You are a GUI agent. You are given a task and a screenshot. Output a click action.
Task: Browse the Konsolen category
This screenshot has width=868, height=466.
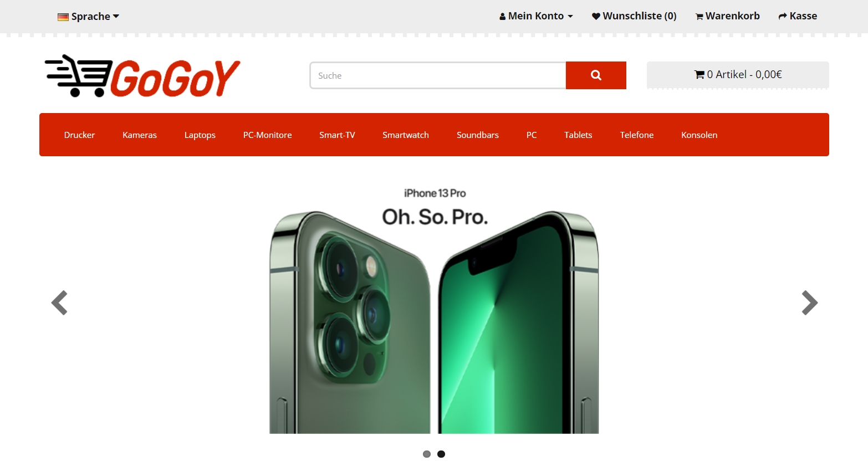pyautogui.click(x=699, y=135)
